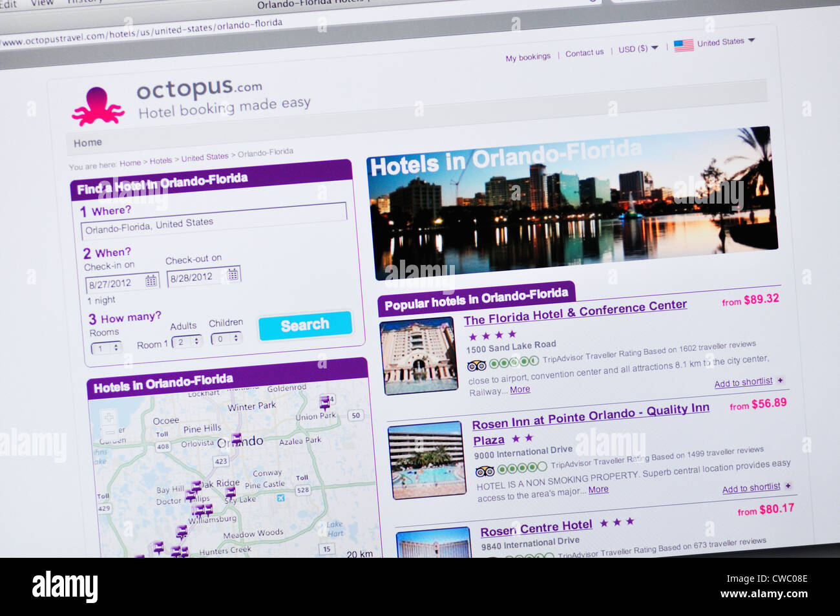Click the Winter Park label on map
The width and height of the screenshot is (840, 616).
[251, 407]
